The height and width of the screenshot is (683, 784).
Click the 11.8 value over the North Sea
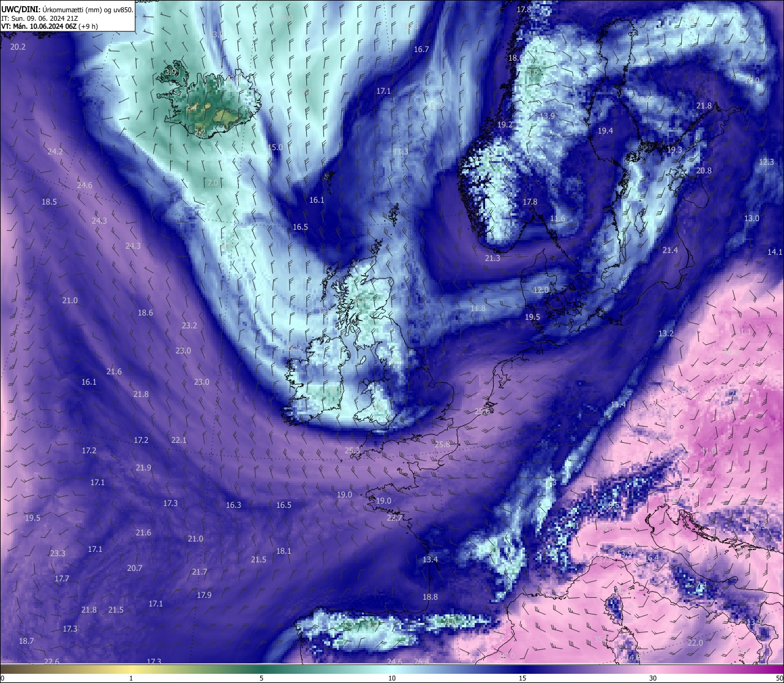tap(478, 308)
